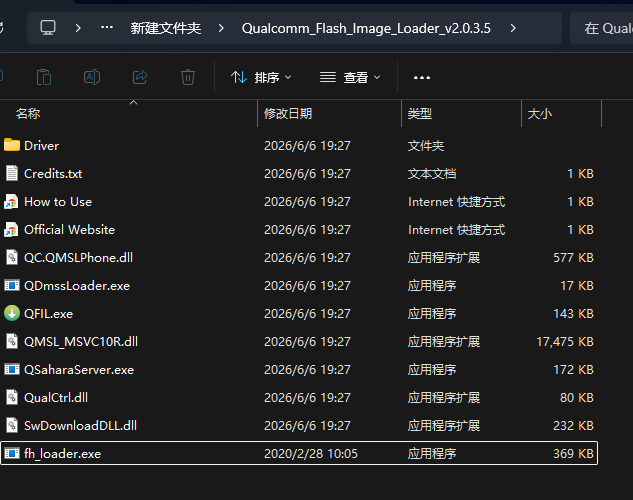This screenshot has height=500, width=633.
Task: Click Qualcomm_Flash_Image_Loader_v2.0.3.5 breadcrumb
Action: (x=366, y=28)
